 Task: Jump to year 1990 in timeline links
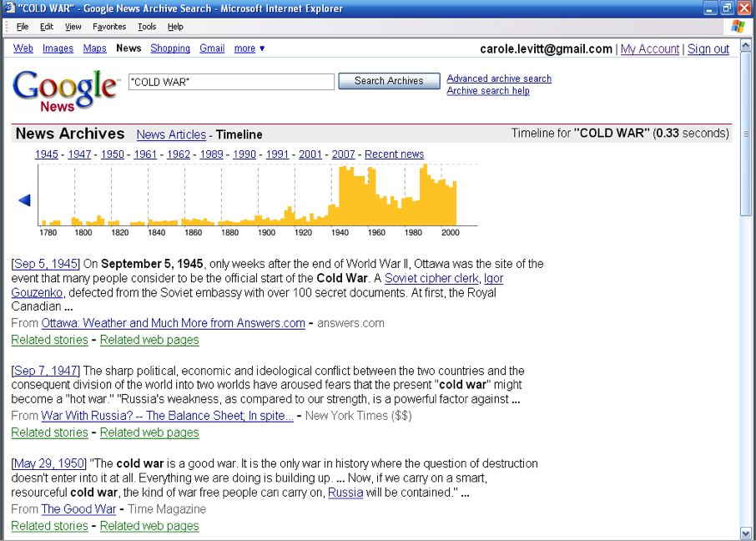(244, 154)
